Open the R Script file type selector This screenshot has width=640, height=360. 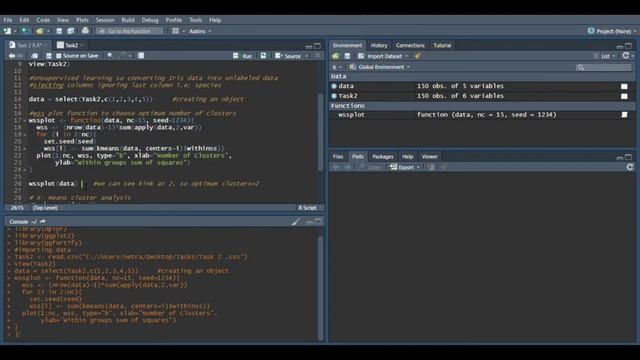tap(310, 208)
